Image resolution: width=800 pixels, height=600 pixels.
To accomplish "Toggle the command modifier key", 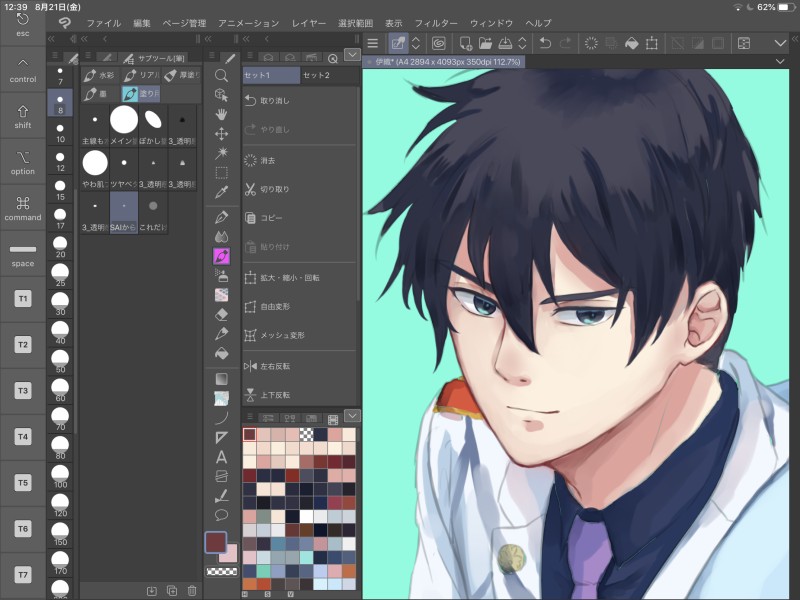I will pos(22,208).
